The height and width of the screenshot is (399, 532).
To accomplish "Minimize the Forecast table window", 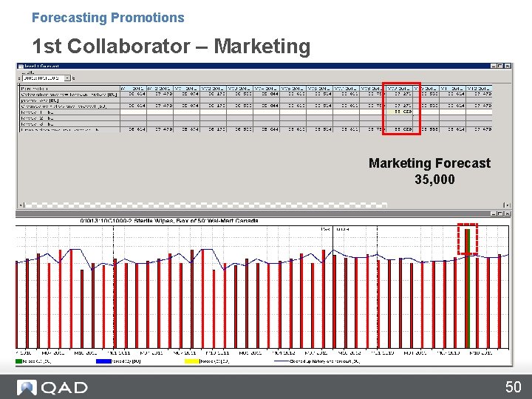I will 494,66.
